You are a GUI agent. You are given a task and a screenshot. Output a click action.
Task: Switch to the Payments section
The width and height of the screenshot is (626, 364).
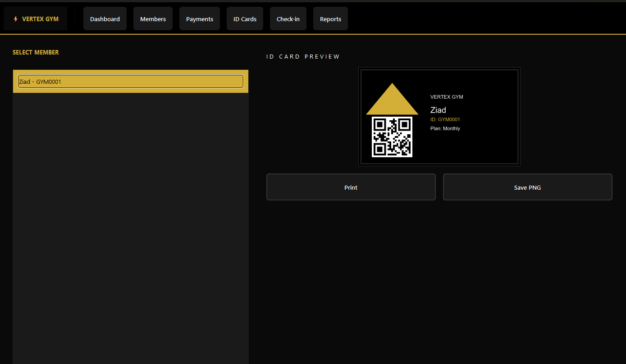click(200, 19)
